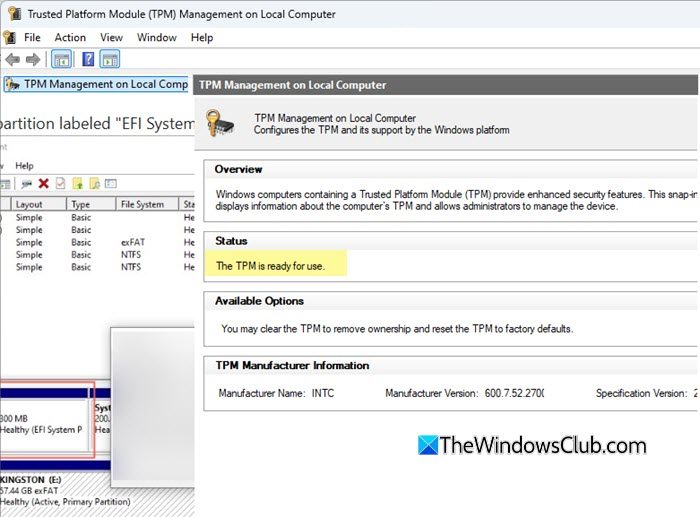
Task: Click the key-and-chip TPM icon in header
Action: pyautogui.click(x=220, y=123)
